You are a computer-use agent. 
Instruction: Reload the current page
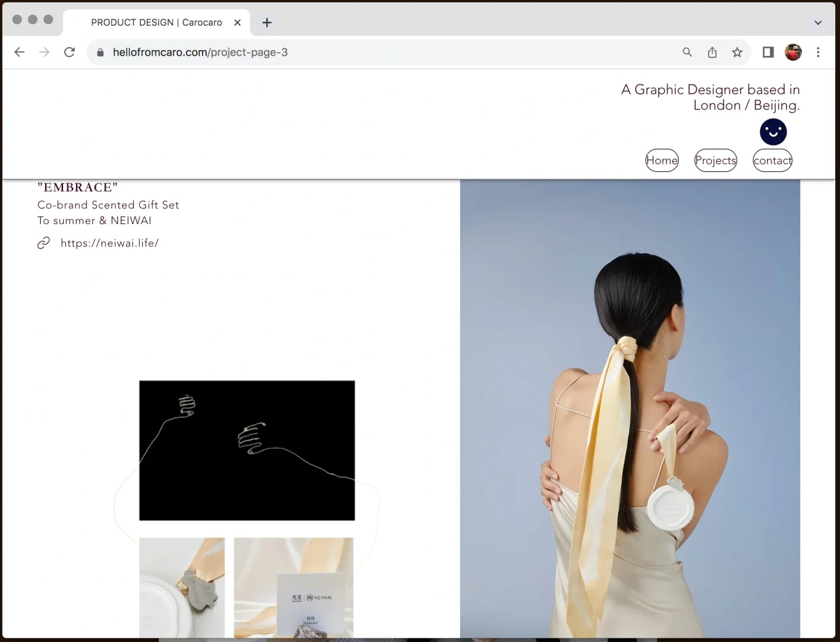click(x=70, y=52)
